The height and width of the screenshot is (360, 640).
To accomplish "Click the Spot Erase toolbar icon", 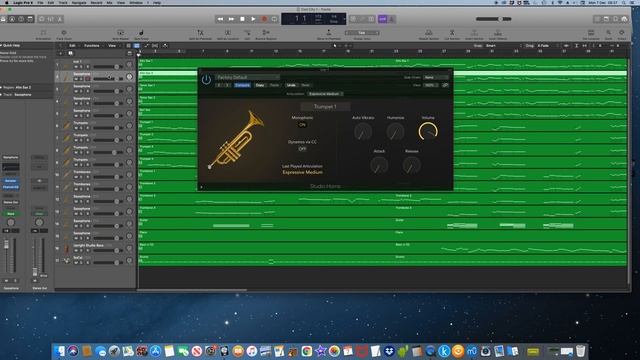I will [x=141, y=34].
